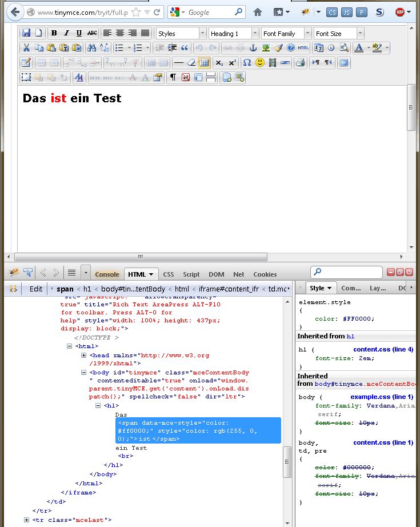420x527 pixels.
Task: Click the find binoculars icon
Action: tap(91, 47)
